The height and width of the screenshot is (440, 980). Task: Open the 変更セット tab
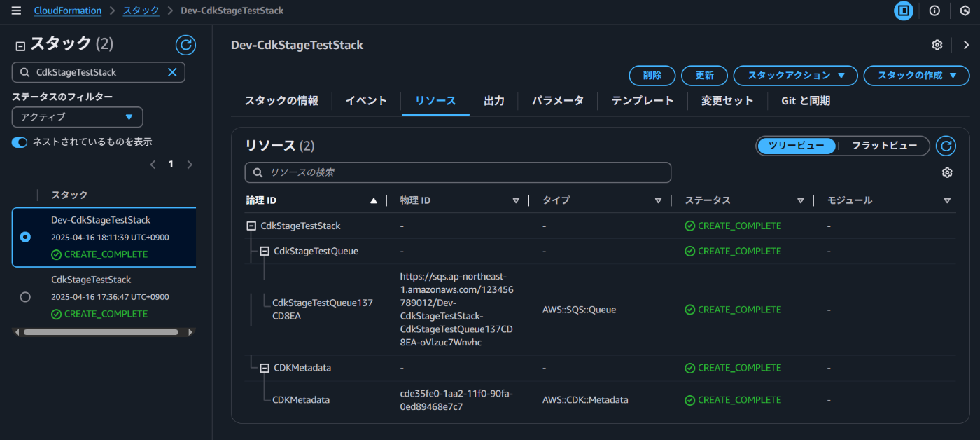(x=728, y=101)
